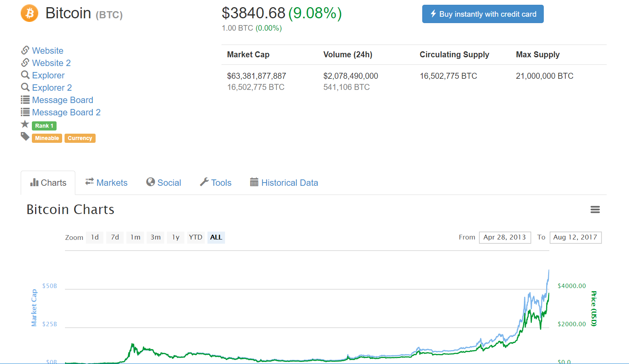Click the list icon beside Message Board
629x364 pixels.
pos(25,99)
